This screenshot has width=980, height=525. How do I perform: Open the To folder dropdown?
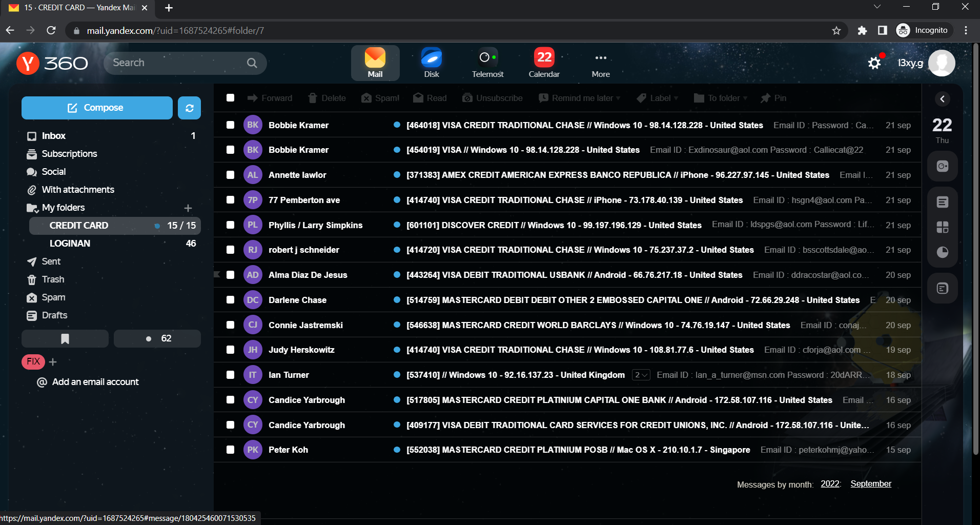[x=721, y=98]
